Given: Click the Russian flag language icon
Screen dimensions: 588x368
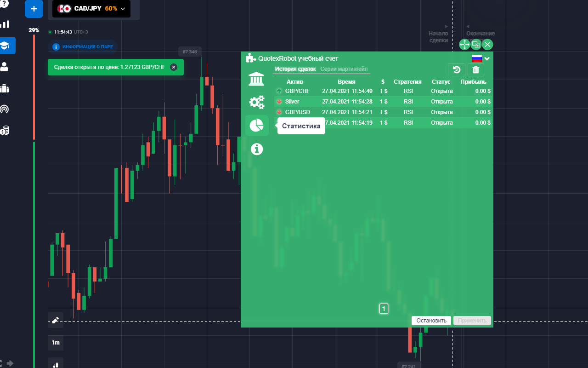Looking at the screenshot, I should pyautogui.click(x=477, y=58).
